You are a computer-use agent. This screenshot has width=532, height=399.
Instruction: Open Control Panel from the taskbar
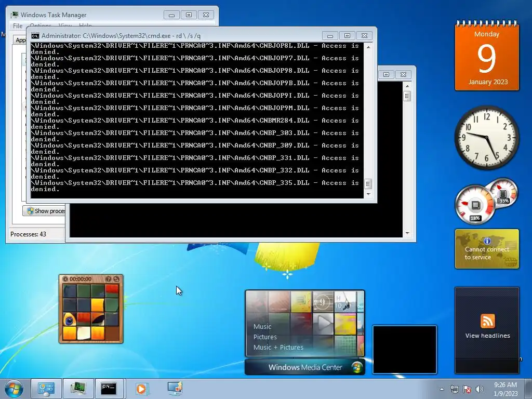pyautogui.click(x=46, y=389)
